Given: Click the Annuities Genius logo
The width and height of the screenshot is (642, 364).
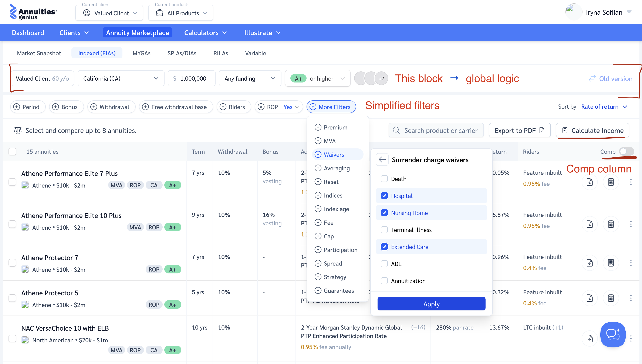Looking at the screenshot, I should (34, 12).
